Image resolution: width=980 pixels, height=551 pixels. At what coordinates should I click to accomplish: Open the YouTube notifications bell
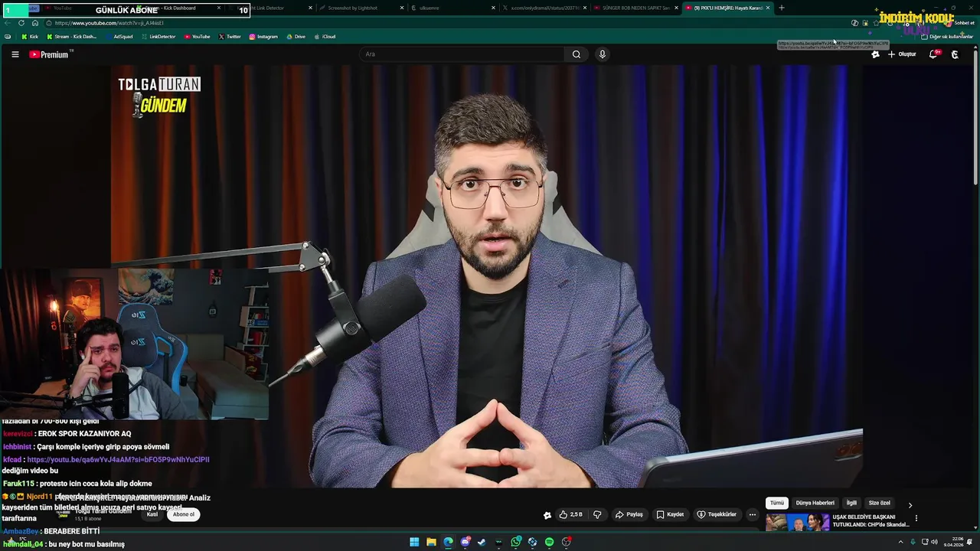pos(934,54)
